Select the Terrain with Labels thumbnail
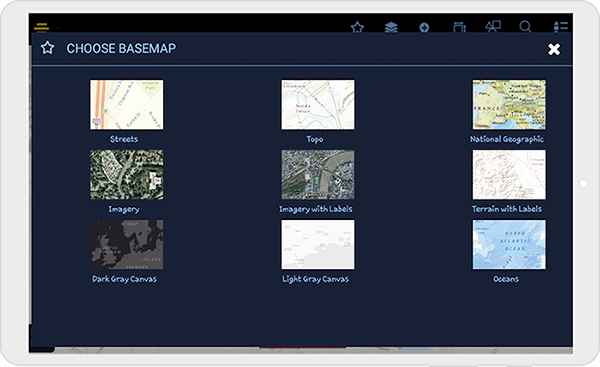This screenshot has height=367, width=600. point(509,175)
